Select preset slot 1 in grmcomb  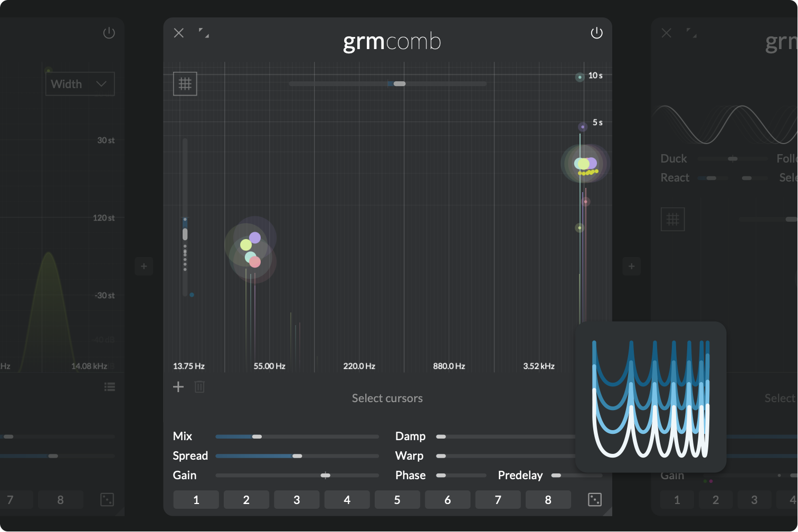click(x=196, y=500)
